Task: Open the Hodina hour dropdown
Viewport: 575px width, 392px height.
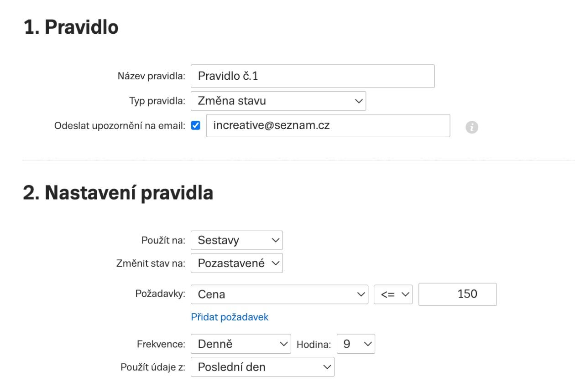Action: coord(356,344)
